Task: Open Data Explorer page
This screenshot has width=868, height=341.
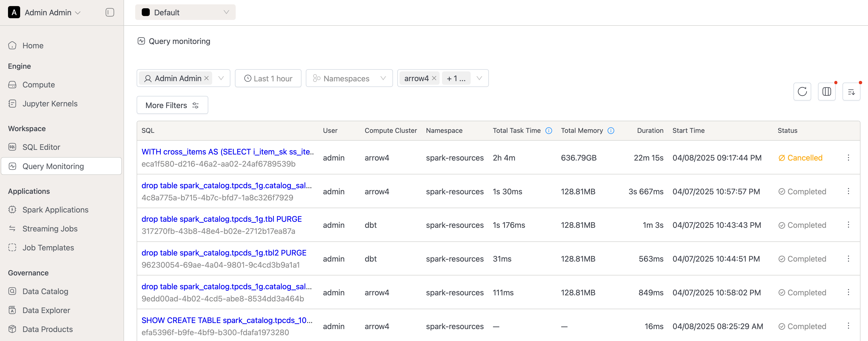Action: pos(61,310)
